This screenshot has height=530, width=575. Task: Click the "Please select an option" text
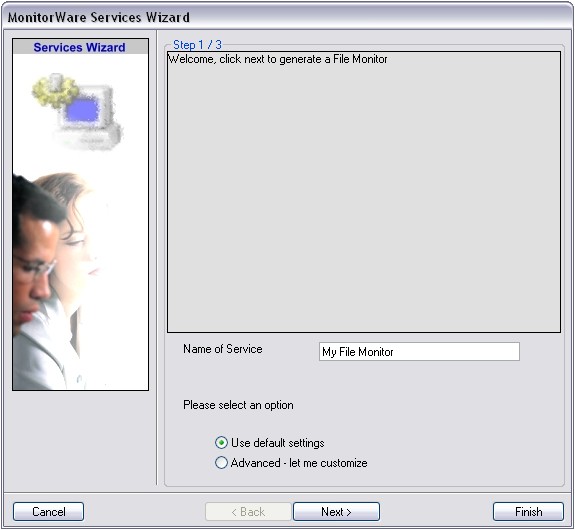(238, 405)
